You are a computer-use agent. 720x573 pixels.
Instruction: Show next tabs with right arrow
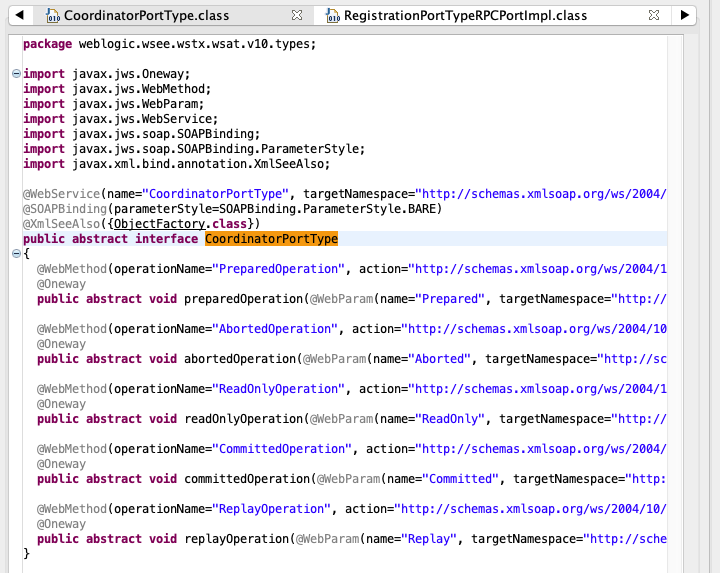click(685, 15)
